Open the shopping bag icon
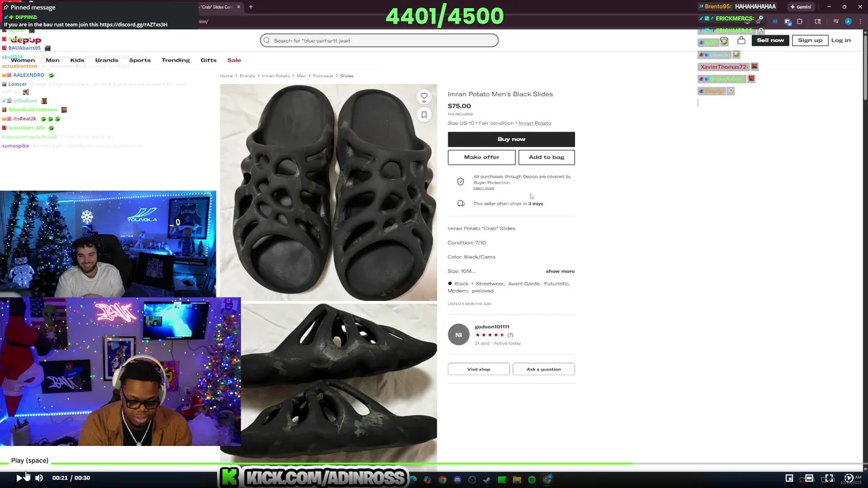868x488 pixels. click(x=741, y=40)
